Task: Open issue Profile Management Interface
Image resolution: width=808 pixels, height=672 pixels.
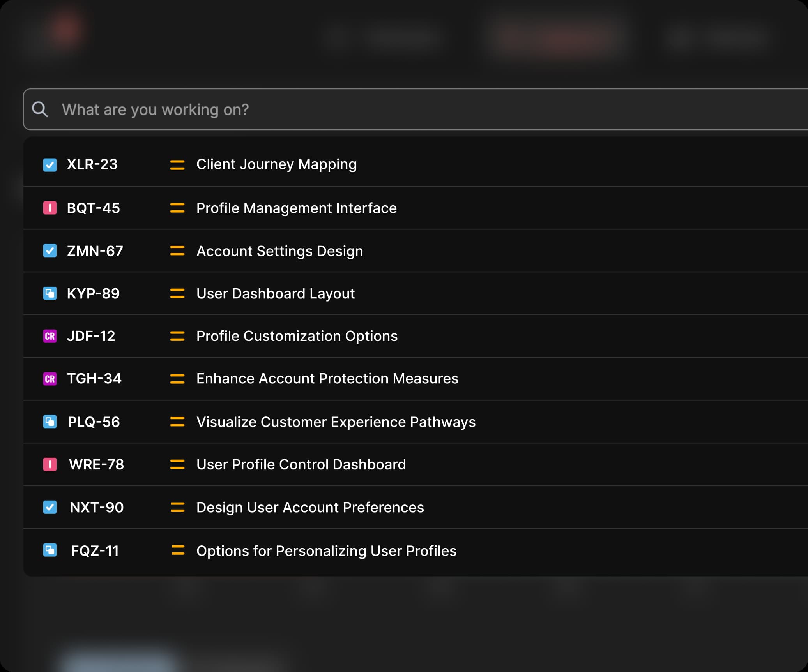Action: tap(296, 208)
